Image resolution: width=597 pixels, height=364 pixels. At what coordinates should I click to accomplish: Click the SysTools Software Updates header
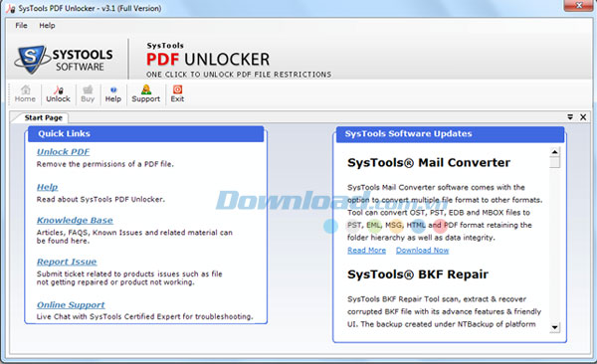(x=450, y=134)
